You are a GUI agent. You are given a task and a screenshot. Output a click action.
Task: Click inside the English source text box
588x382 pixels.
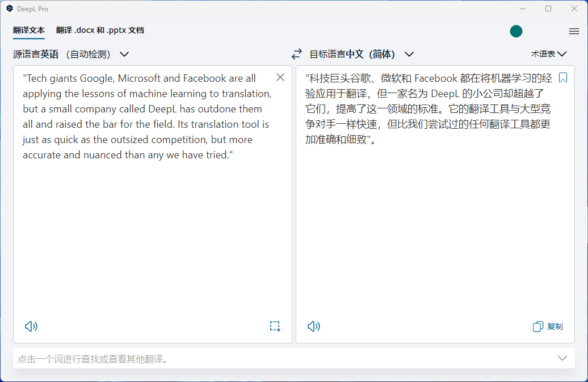(x=153, y=204)
